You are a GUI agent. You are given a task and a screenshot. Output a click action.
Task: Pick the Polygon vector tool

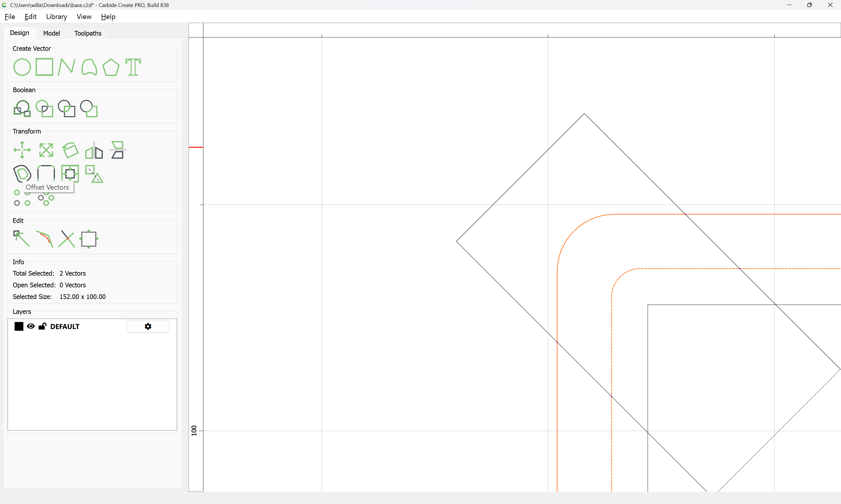(x=111, y=67)
